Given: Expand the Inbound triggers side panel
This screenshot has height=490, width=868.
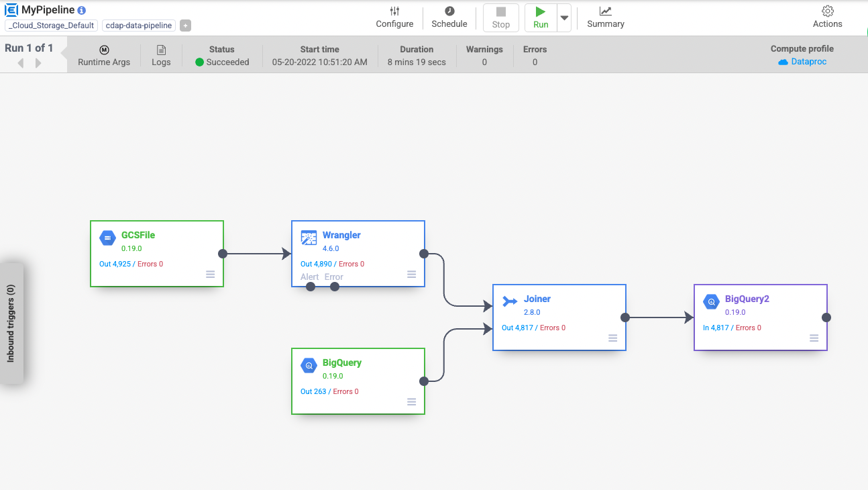Looking at the screenshot, I should click(11, 324).
